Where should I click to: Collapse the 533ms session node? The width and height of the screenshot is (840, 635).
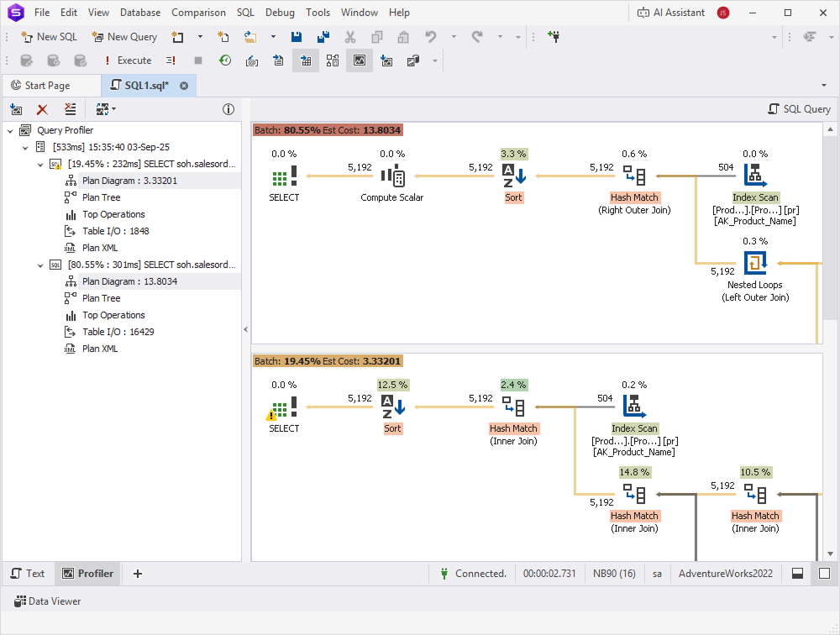coord(24,147)
